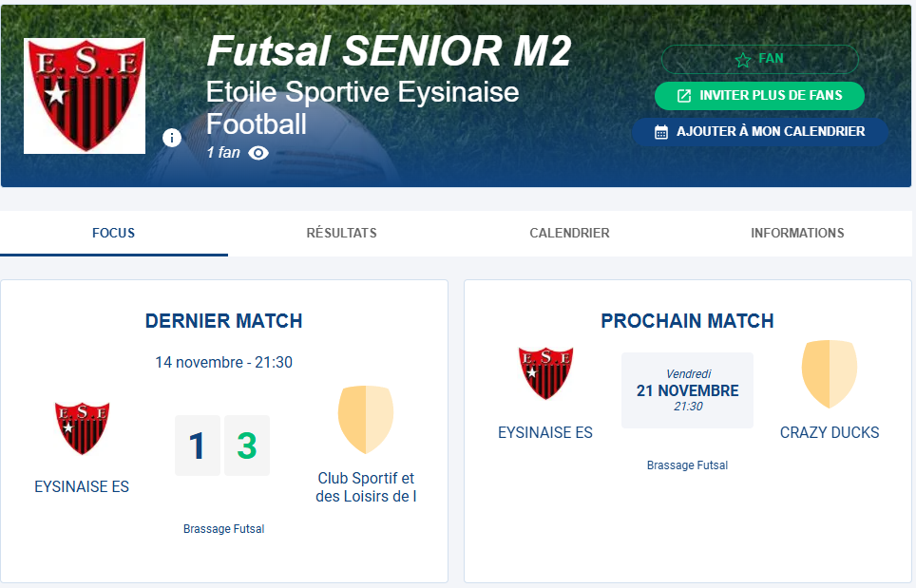Click the calendar icon on AJOUTER À MON CALENDRIER
This screenshot has height=588, width=916.
pos(659,131)
